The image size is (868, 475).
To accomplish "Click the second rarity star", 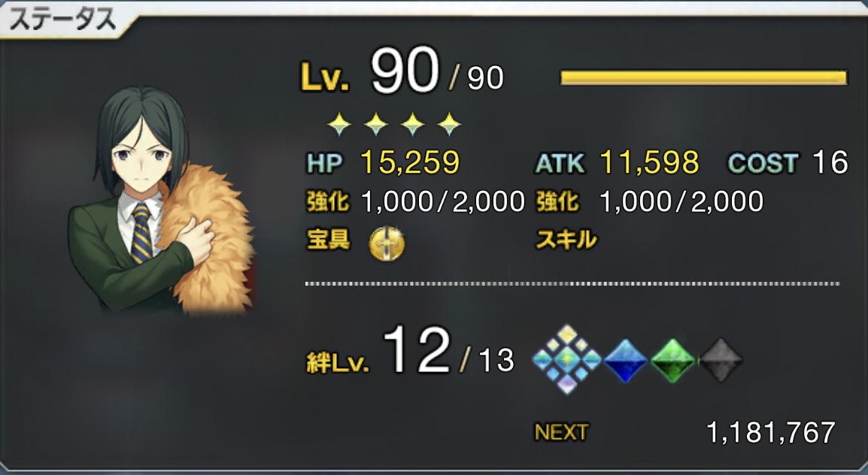I will click(376, 125).
